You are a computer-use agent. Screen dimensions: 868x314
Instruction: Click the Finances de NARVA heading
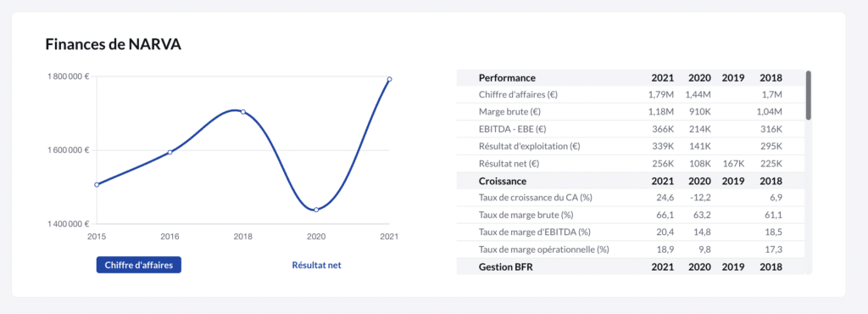click(x=114, y=44)
